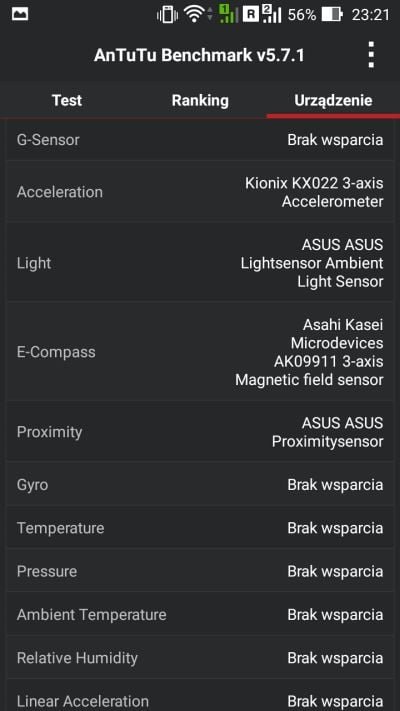Switch to the Ranking tab

[200, 100]
